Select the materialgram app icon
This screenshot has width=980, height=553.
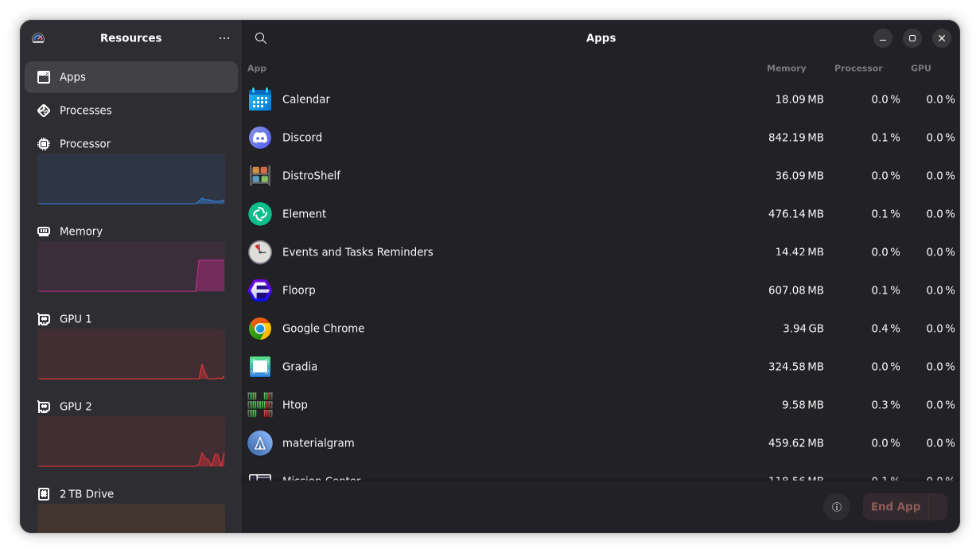[260, 443]
